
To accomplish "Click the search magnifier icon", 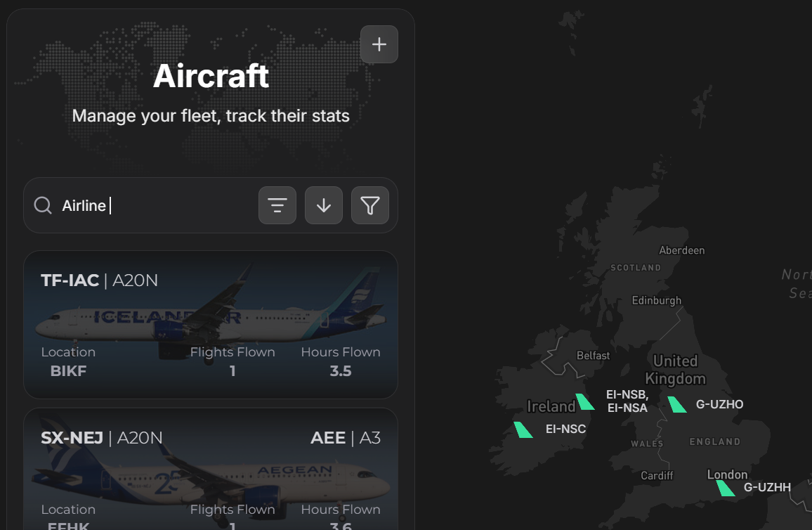I will click(x=43, y=205).
